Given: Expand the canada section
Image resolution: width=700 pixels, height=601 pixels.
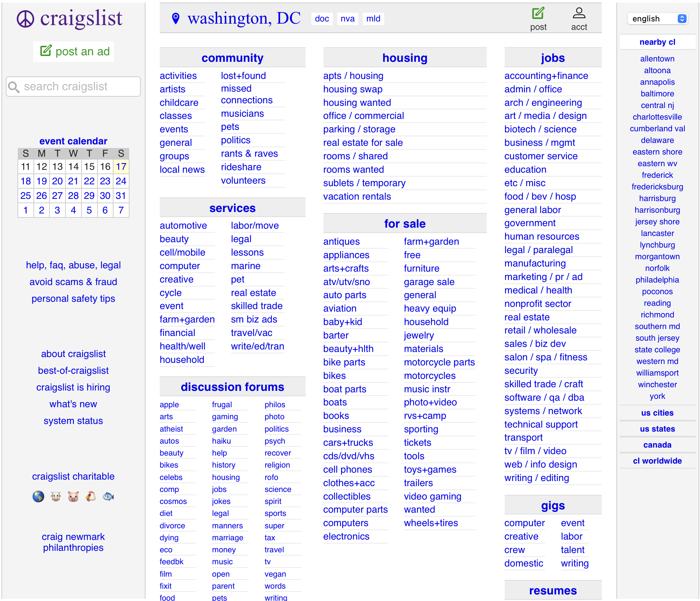Looking at the screenshot, I should tap(657, 445).
